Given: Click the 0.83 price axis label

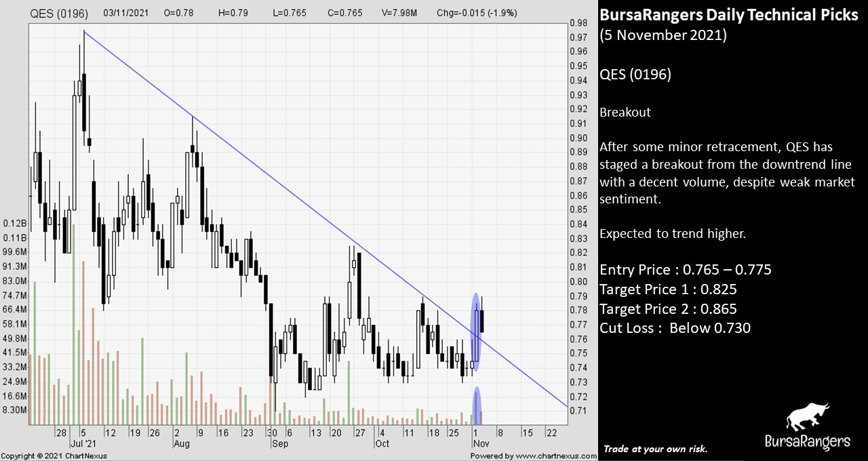Looking at the screenshot, I should click(578, 239).
